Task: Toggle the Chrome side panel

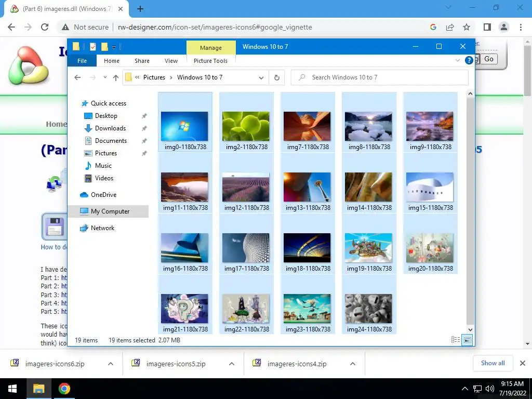Action: click(x=487, y=27)
